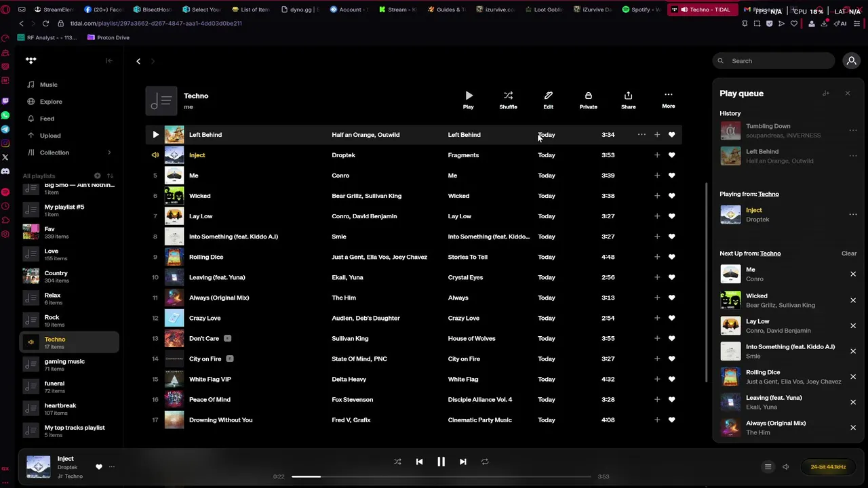Click the TIDAL logo icon
Screen dimensions: 868x488
click(31, 60)
